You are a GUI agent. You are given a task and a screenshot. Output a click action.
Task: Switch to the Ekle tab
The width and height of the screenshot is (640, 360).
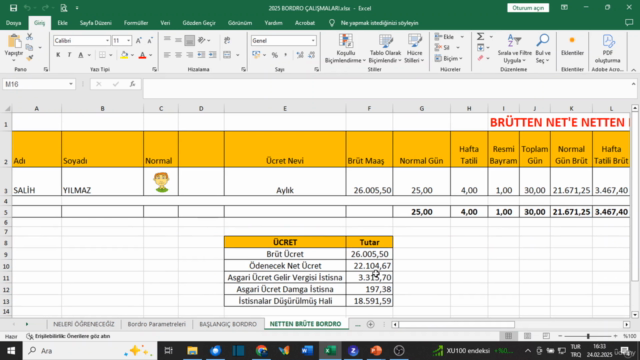coord(62,23)
